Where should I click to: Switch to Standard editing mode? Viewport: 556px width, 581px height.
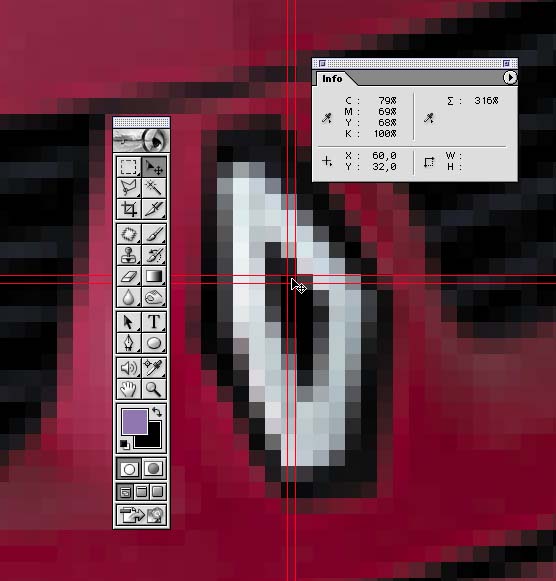point(129,469)
